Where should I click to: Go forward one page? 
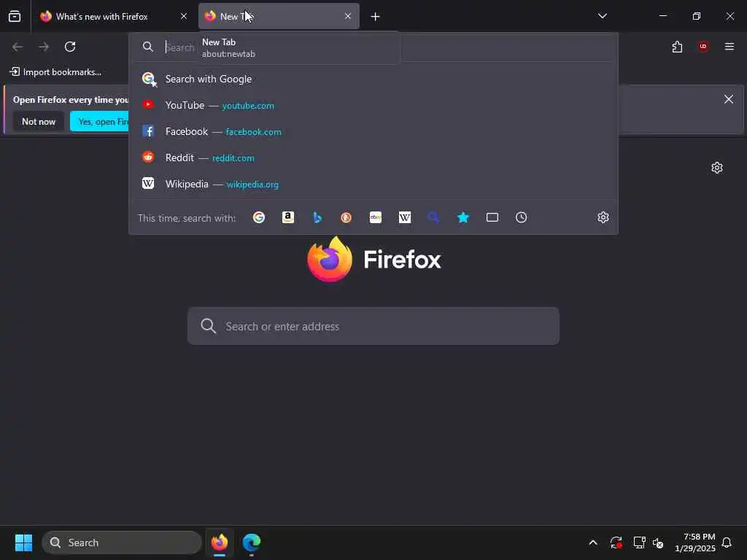click(44, 47)
